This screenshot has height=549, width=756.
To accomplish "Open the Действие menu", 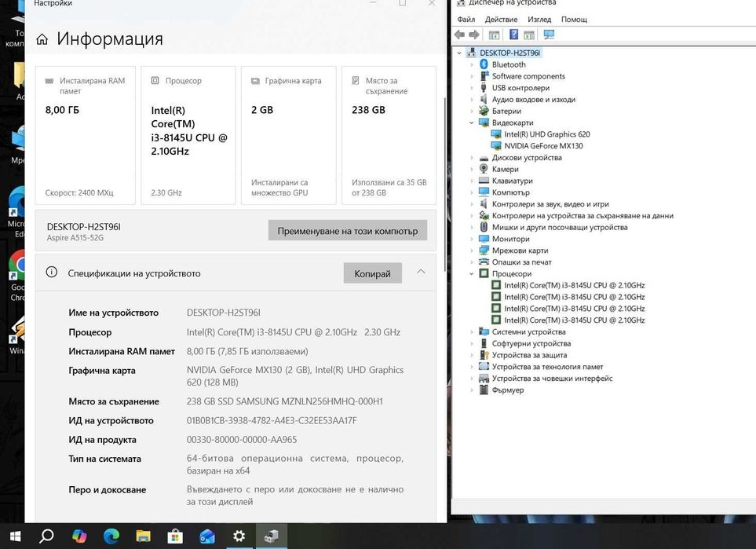I will pos(501,20).
